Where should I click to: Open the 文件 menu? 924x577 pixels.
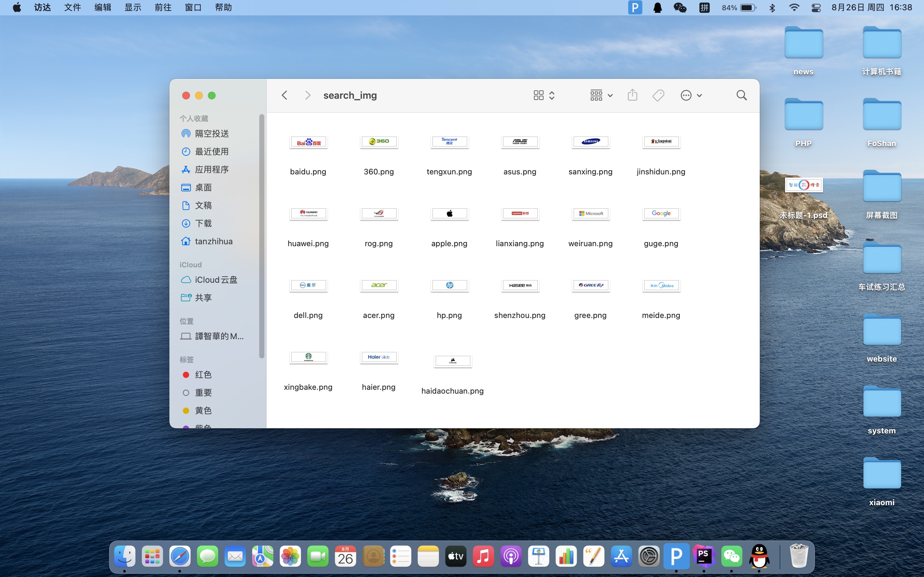(72, 8)
